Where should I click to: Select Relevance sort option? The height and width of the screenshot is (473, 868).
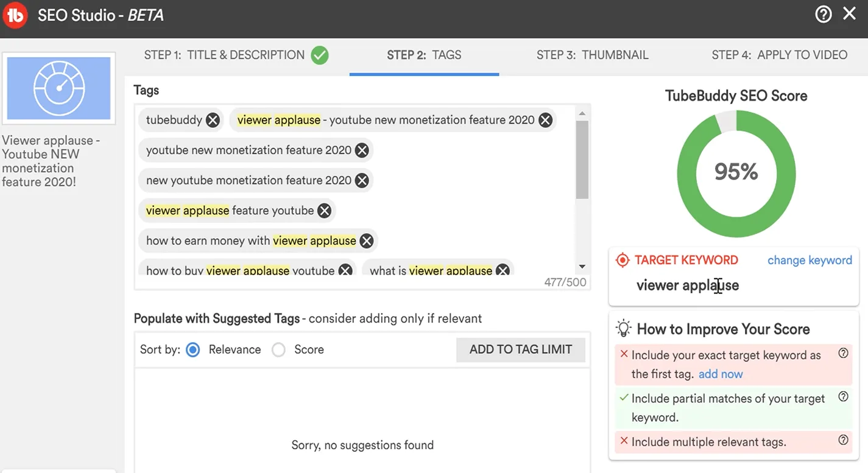tap(193, 349)
